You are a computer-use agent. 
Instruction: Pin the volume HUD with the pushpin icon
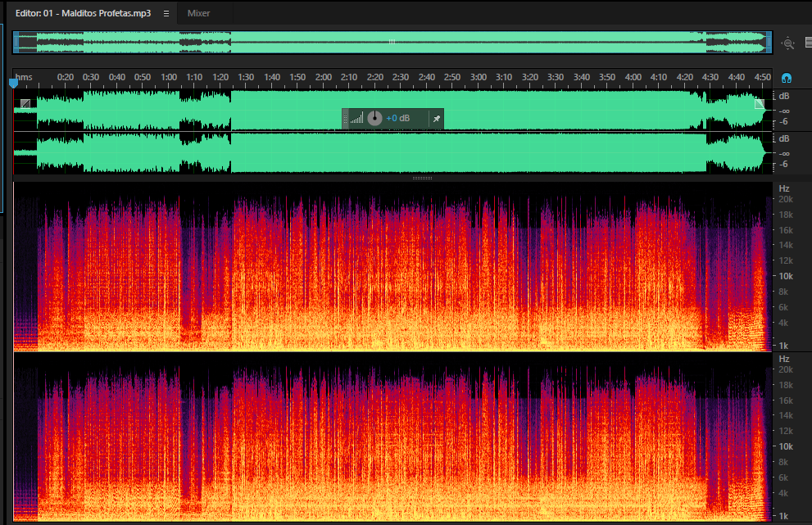437,119
